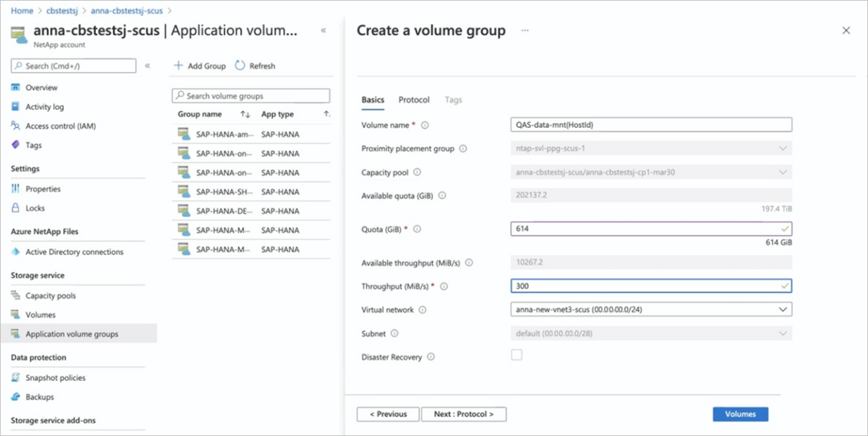Viewport: 868px width, 436px height.
Task: Switch to the Protocol tab
Action: coord(414,100)
